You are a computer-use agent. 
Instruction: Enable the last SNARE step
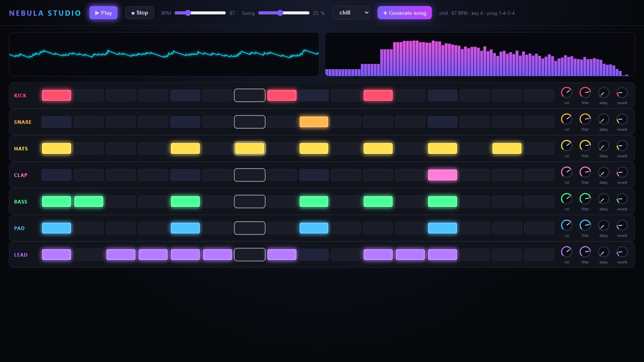[x=539, y=122]
